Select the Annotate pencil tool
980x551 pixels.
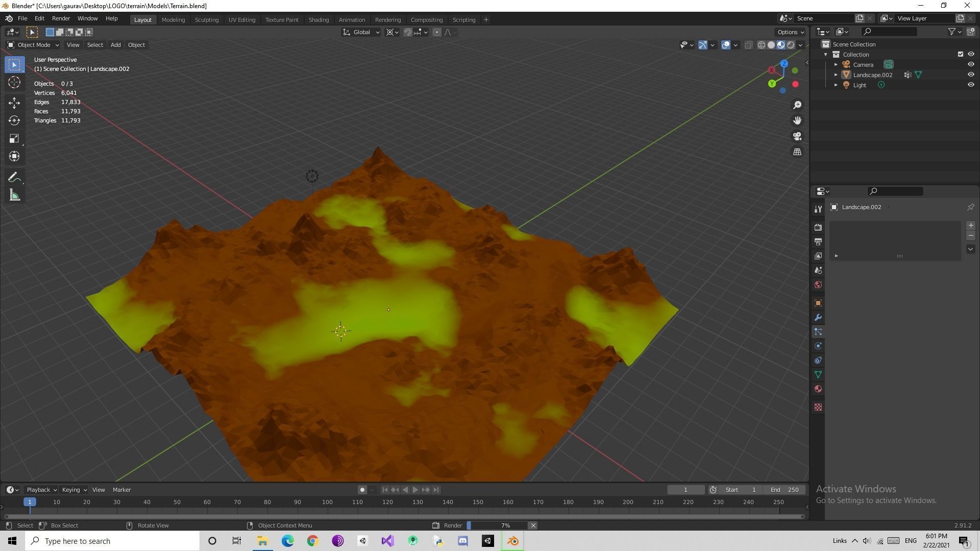click(14, 178)
